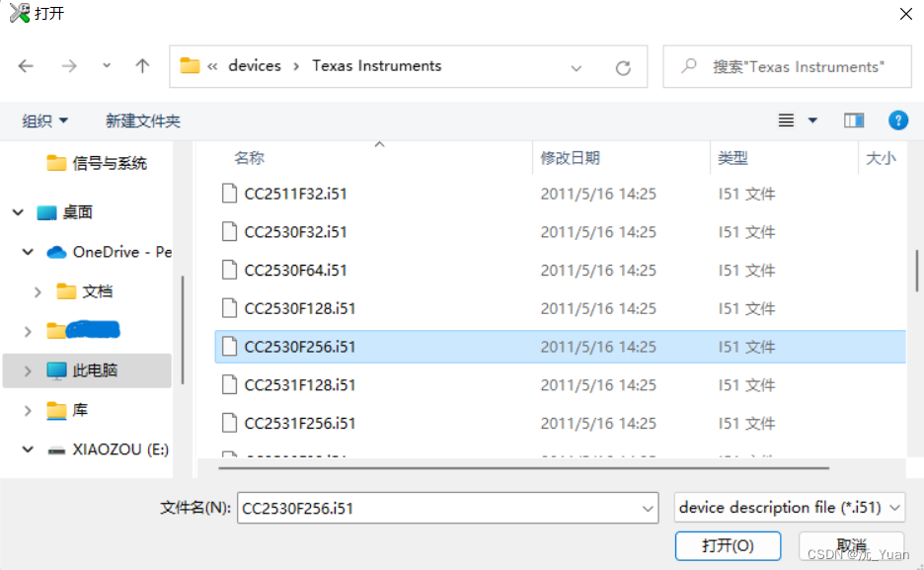924x570 pixels.
Task: Click the 新建文件夹 button
Action: tap(142, 120)
